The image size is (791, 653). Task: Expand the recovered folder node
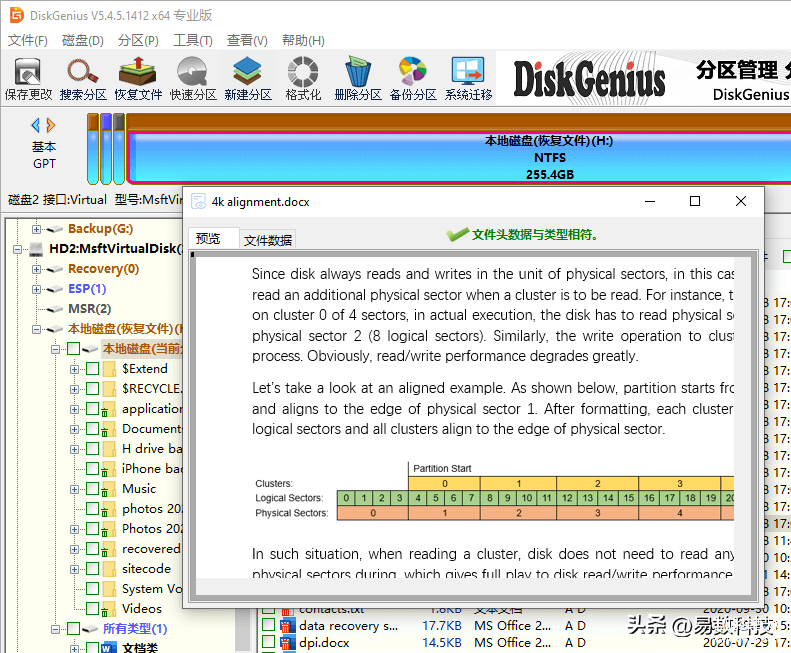(74, 549)
